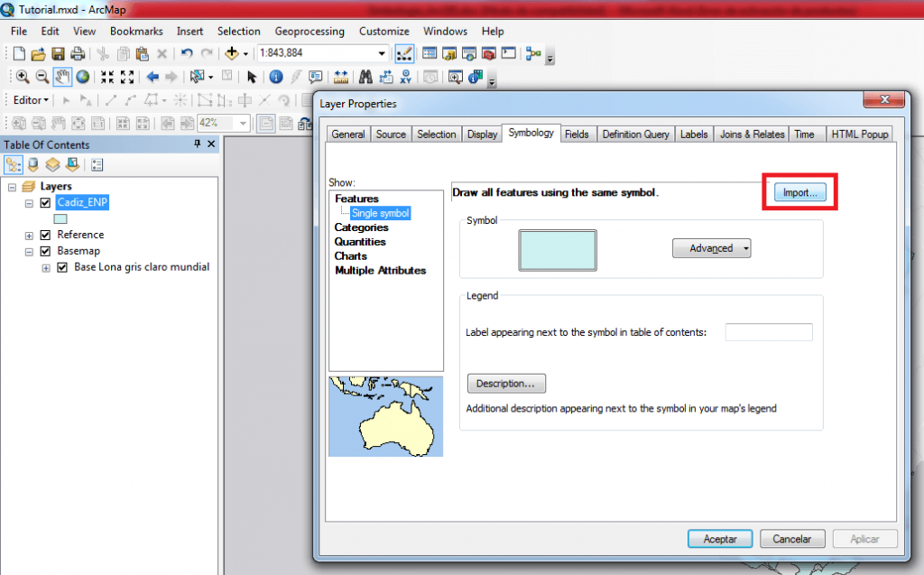Click the Save map icon

click(x=58, y=54)
